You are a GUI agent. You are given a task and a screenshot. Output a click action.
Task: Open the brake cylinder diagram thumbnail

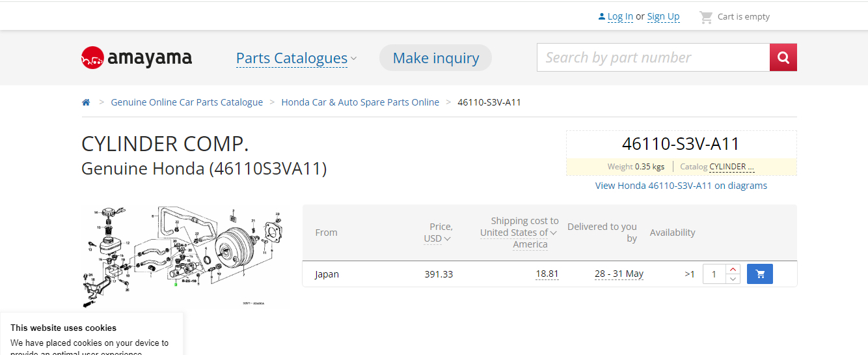point(185,256)
